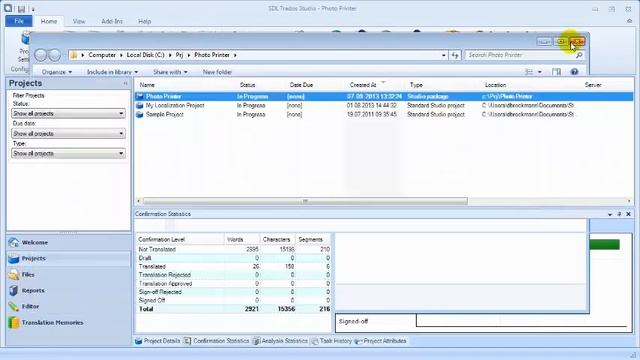Sort projects by the Status column header
Screen dimensions: 640x360
click(x=247, y=85)
